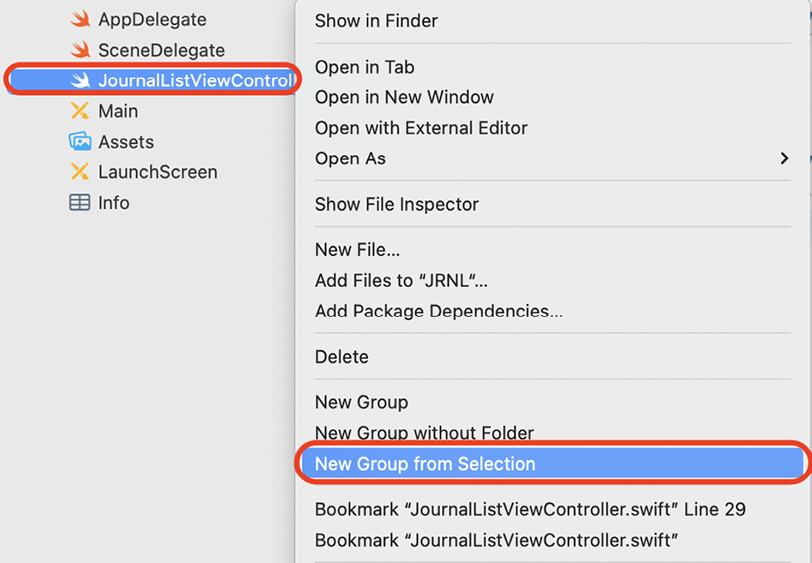
Task: Choose Add Files to “JRNL”…
Action: [x=401, y=281]
